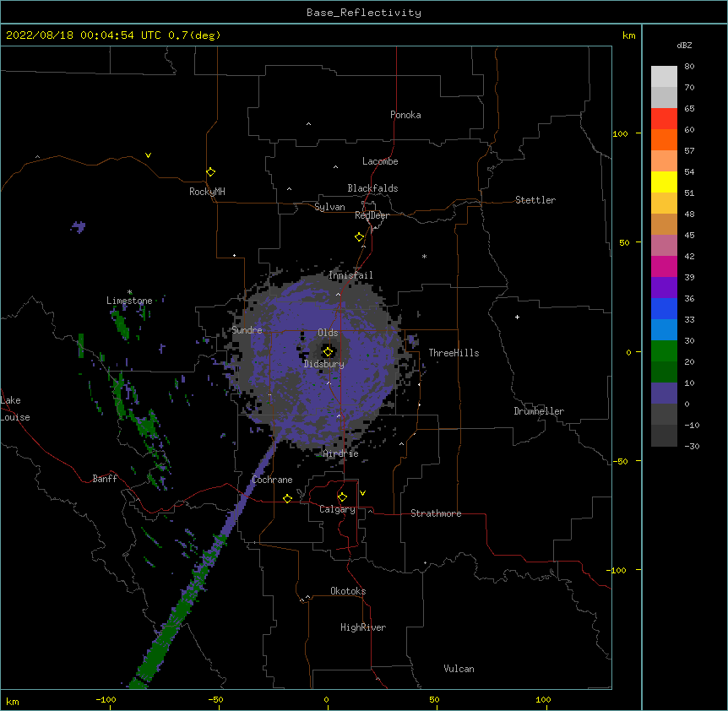This screenshot has width=728, height=711.
Task: Click the ThreeHills city label
Action: click(454, 353)
